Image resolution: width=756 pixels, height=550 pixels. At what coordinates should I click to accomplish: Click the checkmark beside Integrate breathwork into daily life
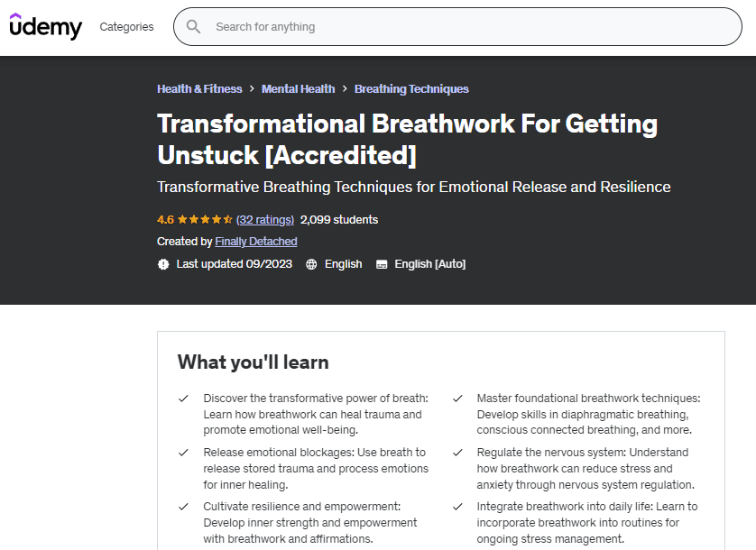point(457,507)
